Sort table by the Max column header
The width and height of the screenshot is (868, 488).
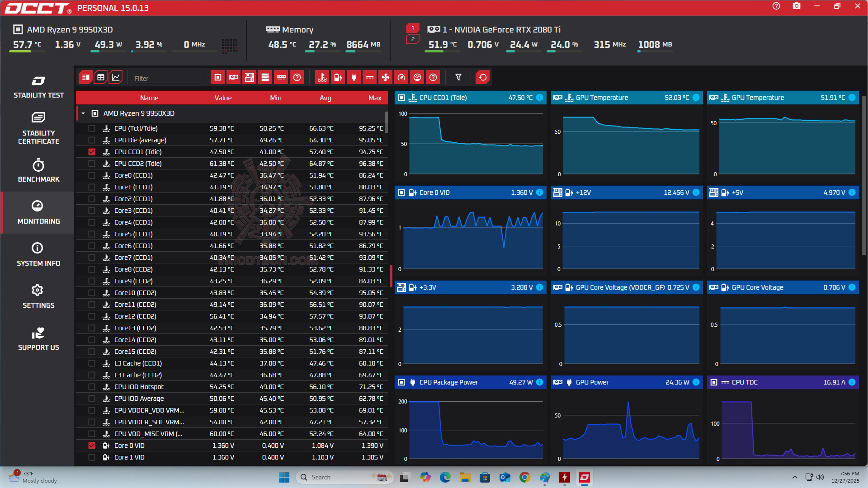[374, 98]
